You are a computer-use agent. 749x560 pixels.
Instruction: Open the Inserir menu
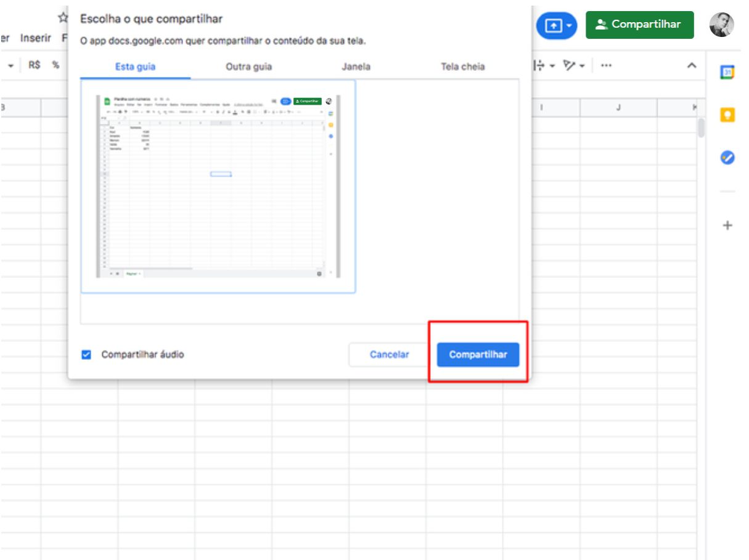pyautogui.click(x=35, y=38)
